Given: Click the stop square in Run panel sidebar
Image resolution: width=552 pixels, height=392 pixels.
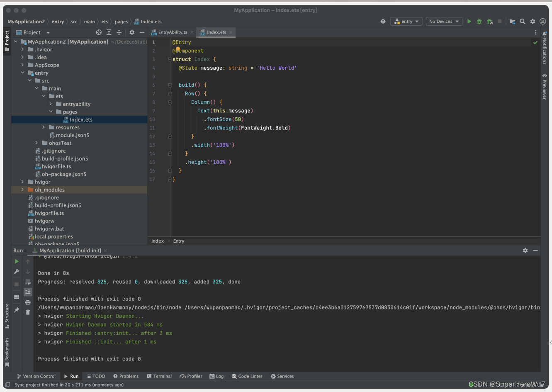Looking at the screenshot, I should [17, 284].
